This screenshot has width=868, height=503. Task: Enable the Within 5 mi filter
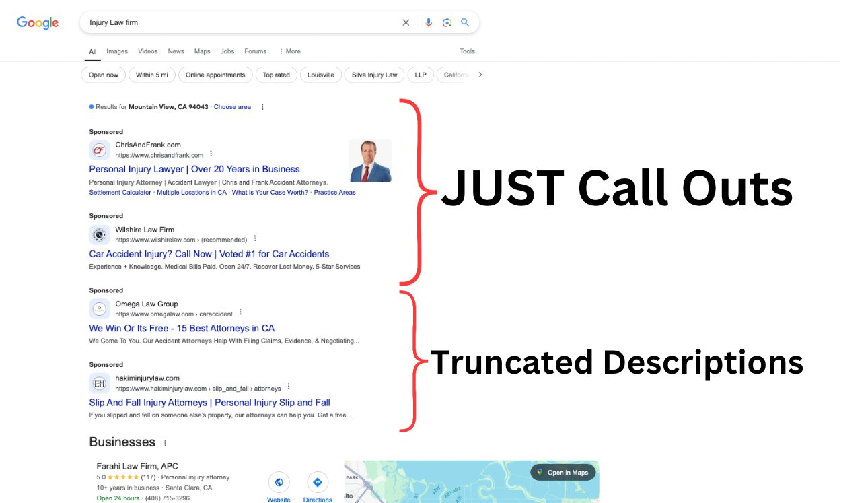[x=151, y=75]
